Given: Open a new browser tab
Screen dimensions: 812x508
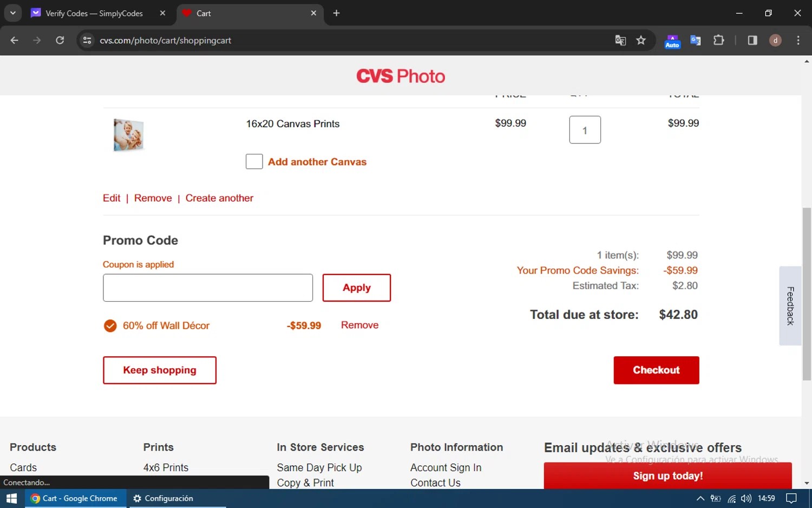Looking at the screenshot, I should coord(336,13).
